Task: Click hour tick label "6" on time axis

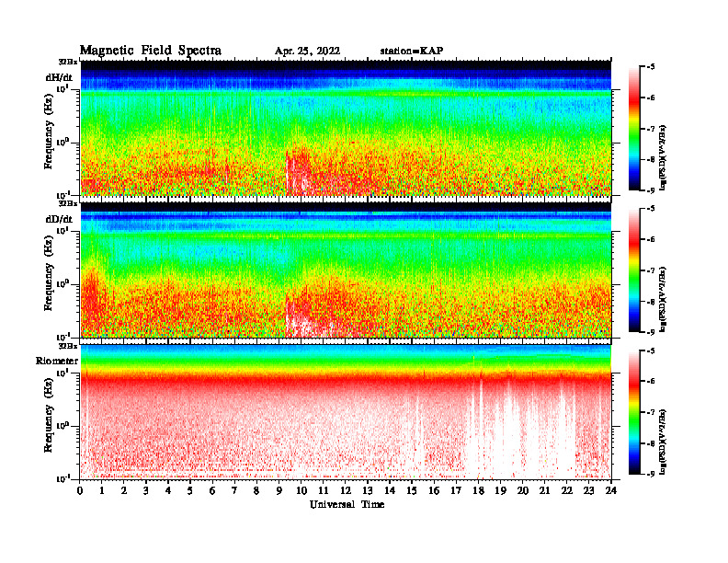Action: [x=212, y=490]
